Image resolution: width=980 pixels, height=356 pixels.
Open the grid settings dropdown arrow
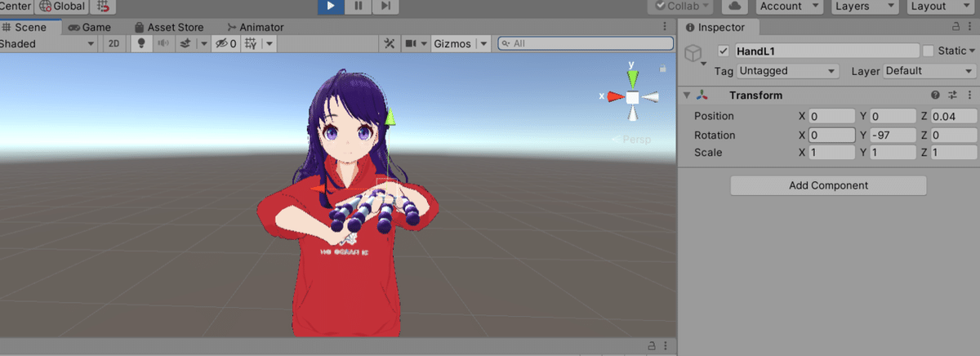[269, 43]
